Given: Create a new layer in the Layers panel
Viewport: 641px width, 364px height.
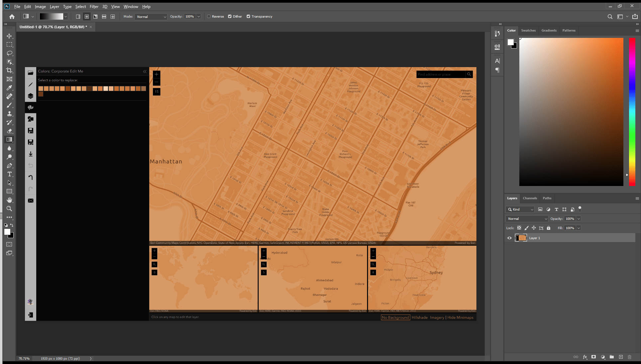Looking at the screenshot, I should click(620, 357).
